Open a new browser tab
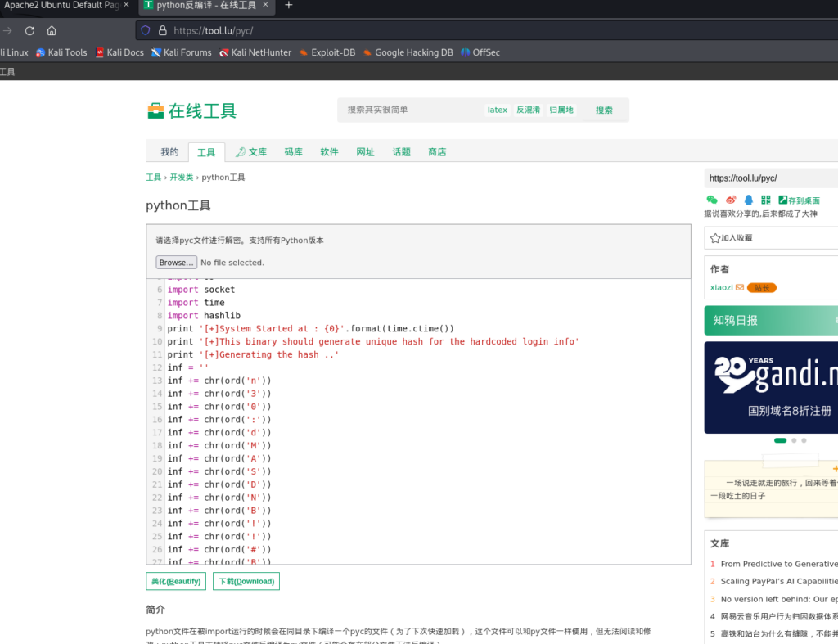This screenshot has height=644, width=838. 288,6
